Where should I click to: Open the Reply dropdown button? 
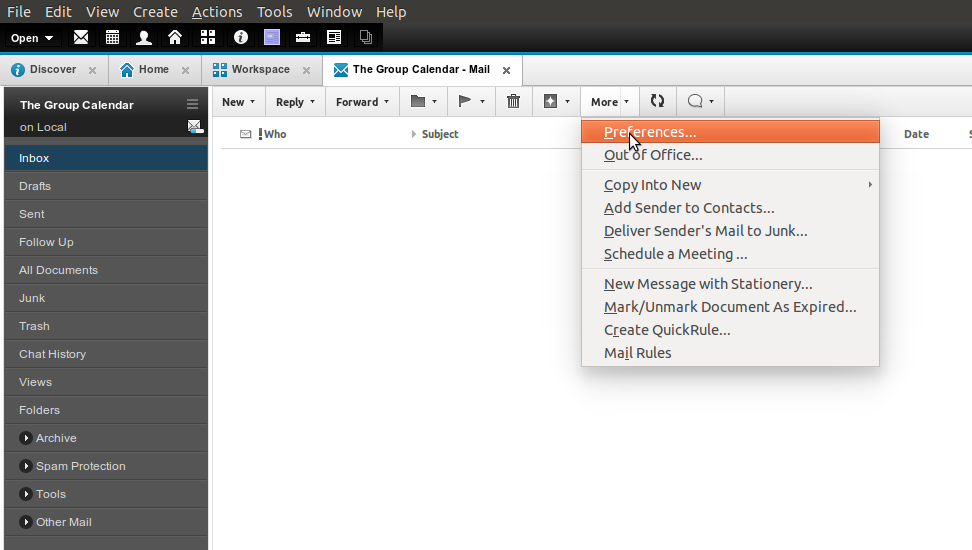click(295, 102)
